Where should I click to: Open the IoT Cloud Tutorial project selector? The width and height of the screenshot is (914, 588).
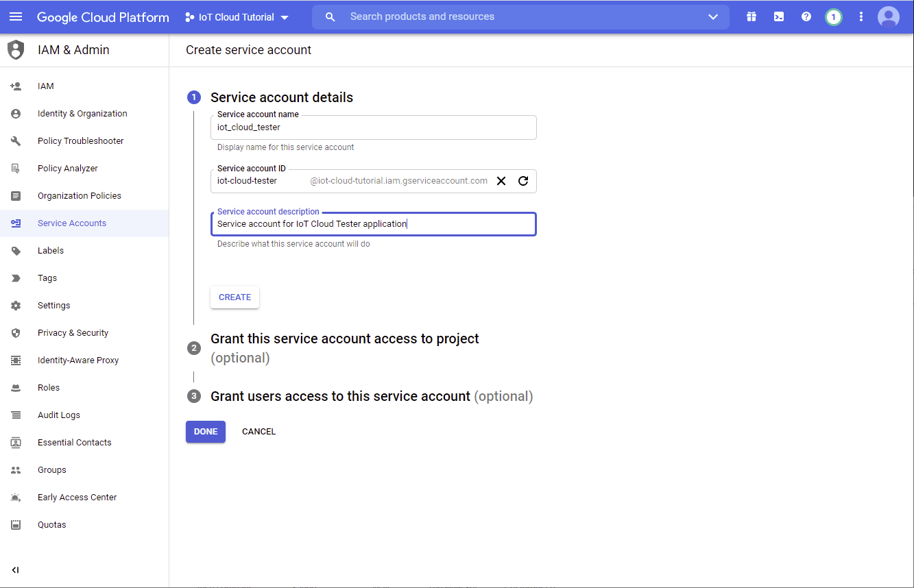click(x=237, y=17)
